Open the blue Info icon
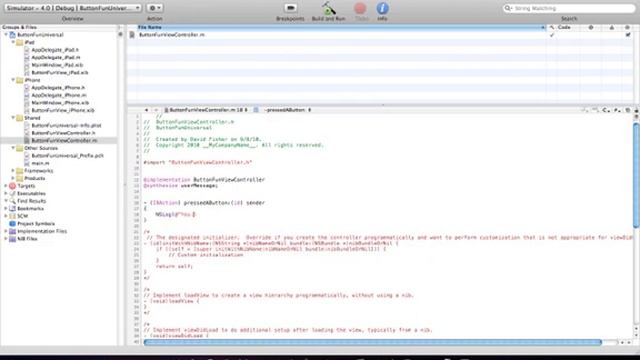 click(382, 8)
